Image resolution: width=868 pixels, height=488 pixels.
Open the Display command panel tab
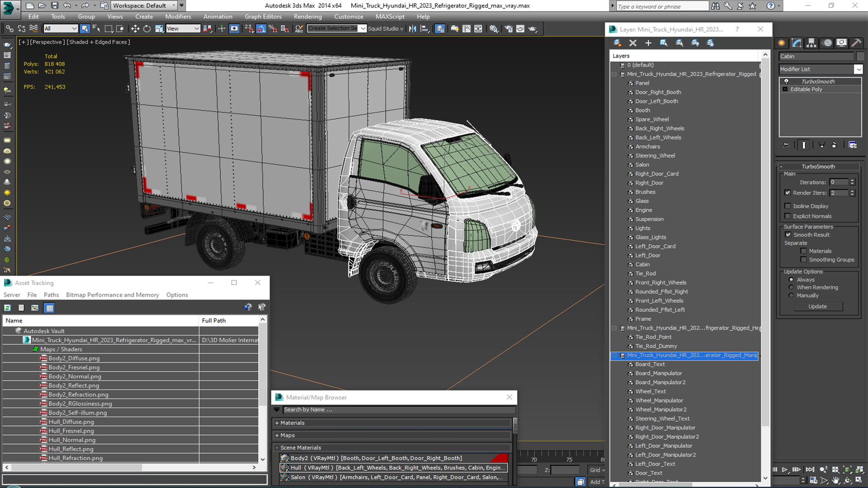tap(841, 43)
